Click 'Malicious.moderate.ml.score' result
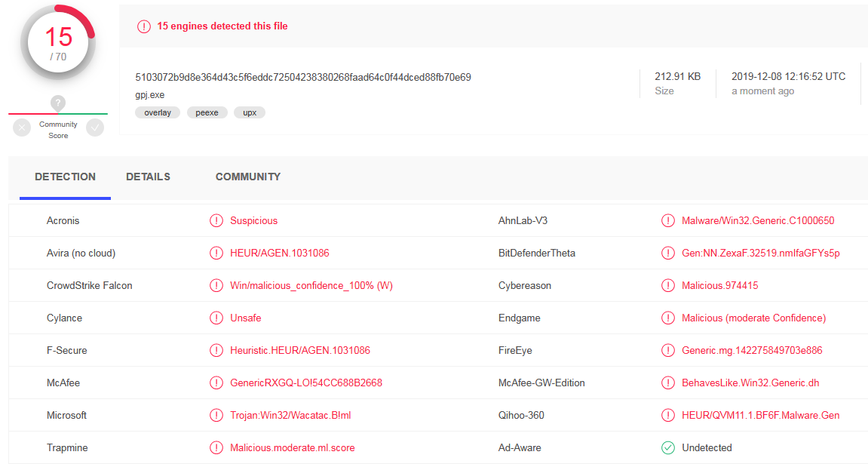Viewport: 868px width, 464px height. pos(293,447)
